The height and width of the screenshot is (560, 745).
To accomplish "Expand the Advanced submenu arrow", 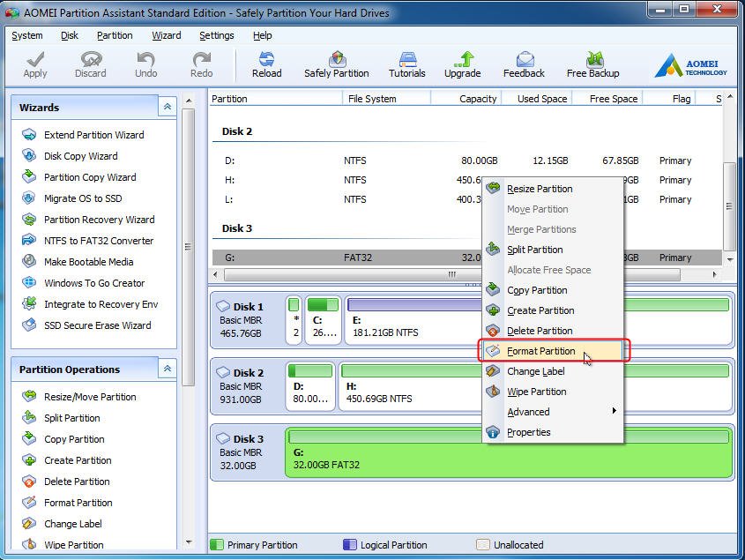I will (x=615, y=410).
